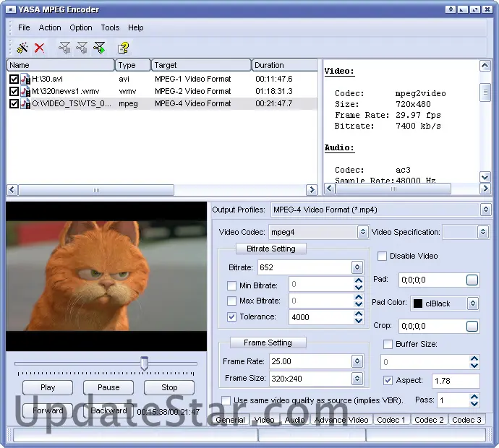Switch to the Codec 3 tab
The height and width of the screenshot is (448, 499).
point(466,420)
